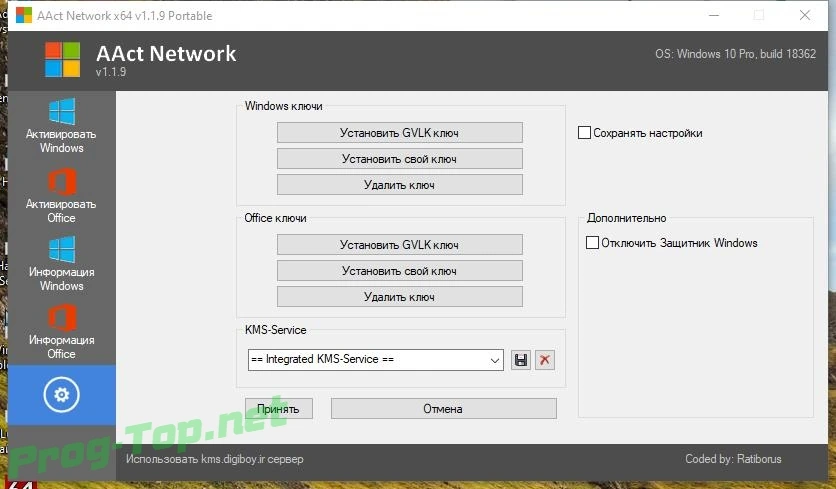Save KMS-Service entry with floppy icon
This screenshot has width=836, height=489.
pyautogui.click(x=521, y=360)
